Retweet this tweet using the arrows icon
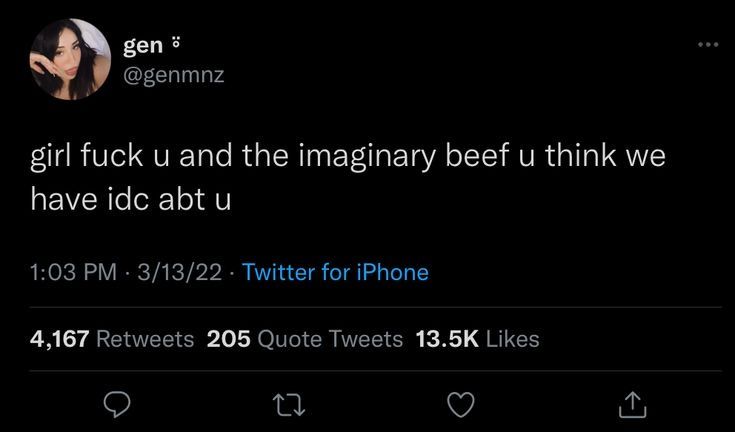Viewport: 735px width, 432px height. pos(289,404)
